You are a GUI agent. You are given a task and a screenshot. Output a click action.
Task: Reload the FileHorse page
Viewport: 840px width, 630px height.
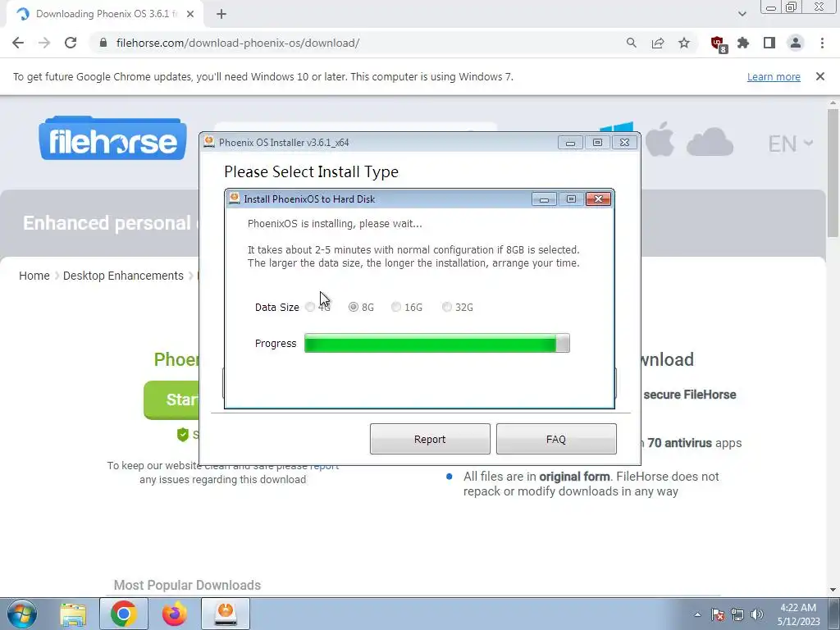tap(71, 43)
